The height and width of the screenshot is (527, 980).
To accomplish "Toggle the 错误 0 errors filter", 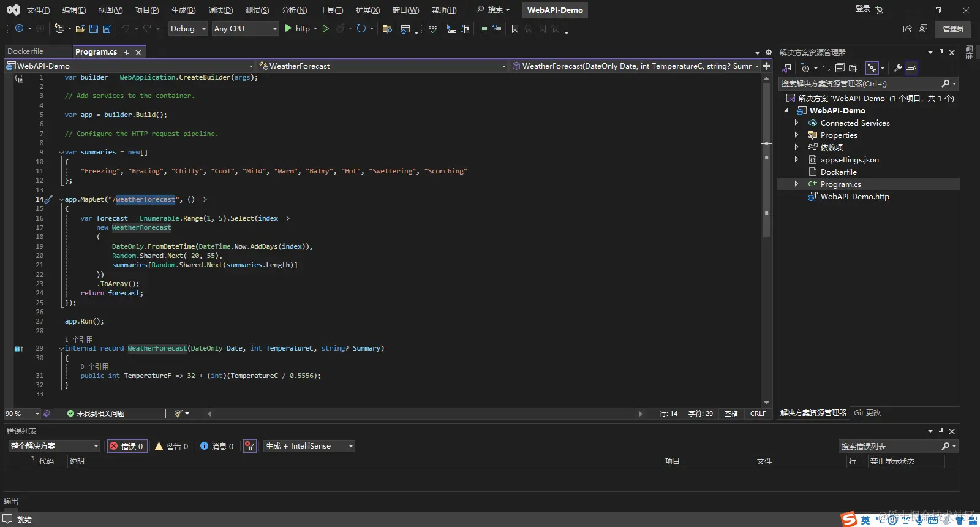I will click(x=126, y=446).
